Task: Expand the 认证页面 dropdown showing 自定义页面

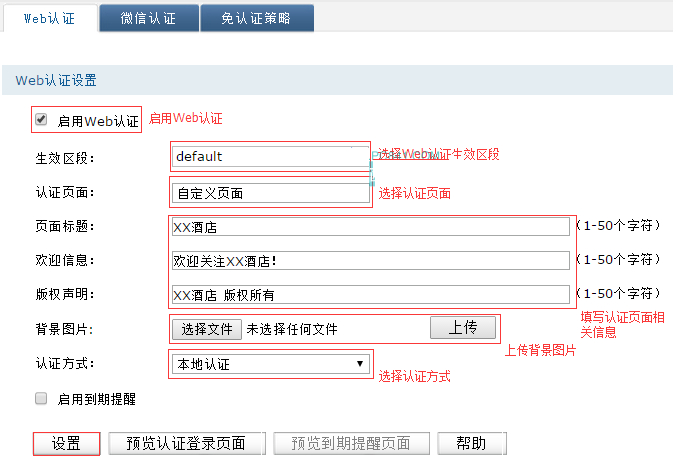Action: click(270, 193)
